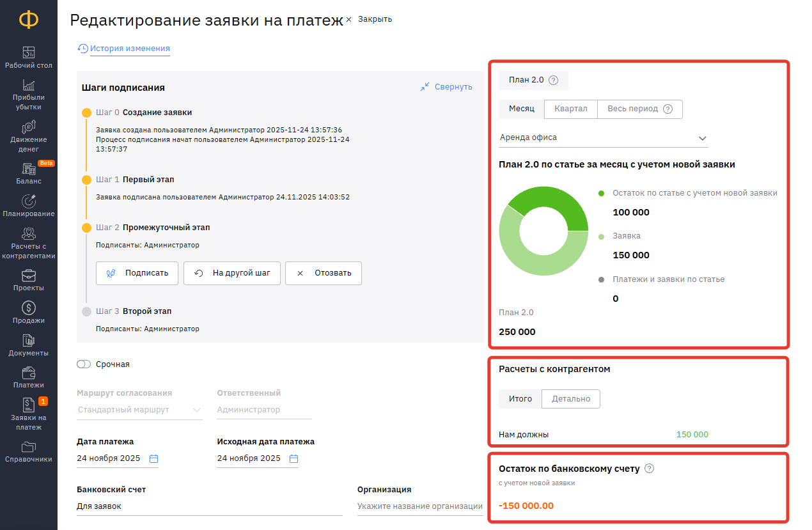Open the Планирование sidebar icon
The image size is (812, 530).
point(28,202)
